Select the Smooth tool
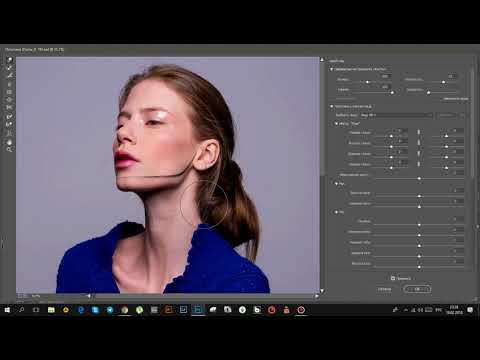The height and width of the screenshot is (360, 480). (9, 76)
